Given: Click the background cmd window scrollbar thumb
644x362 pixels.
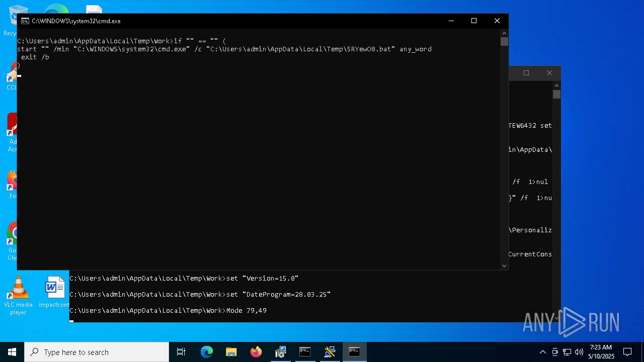Looking at the screenshot, I should (x=556, y=94).
